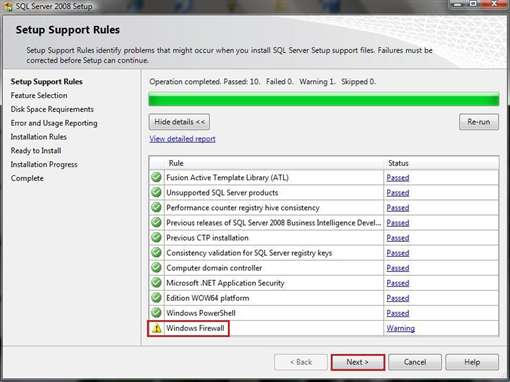Viewport: 510px width, 382px height.
Task: Open the View detailed report link
Action: coord(182,139)
